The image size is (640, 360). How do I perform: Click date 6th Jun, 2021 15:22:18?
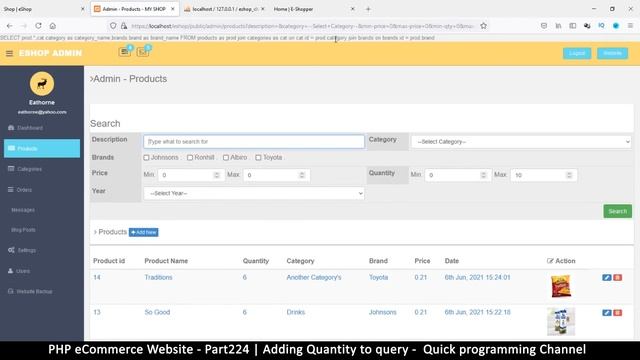click(478, 312)
